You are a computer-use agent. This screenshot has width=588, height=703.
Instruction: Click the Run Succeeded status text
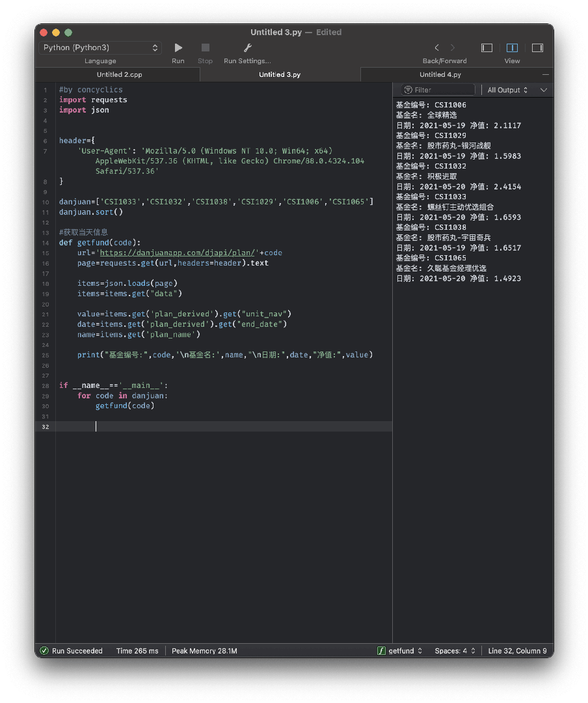click(x=77, y=651)
